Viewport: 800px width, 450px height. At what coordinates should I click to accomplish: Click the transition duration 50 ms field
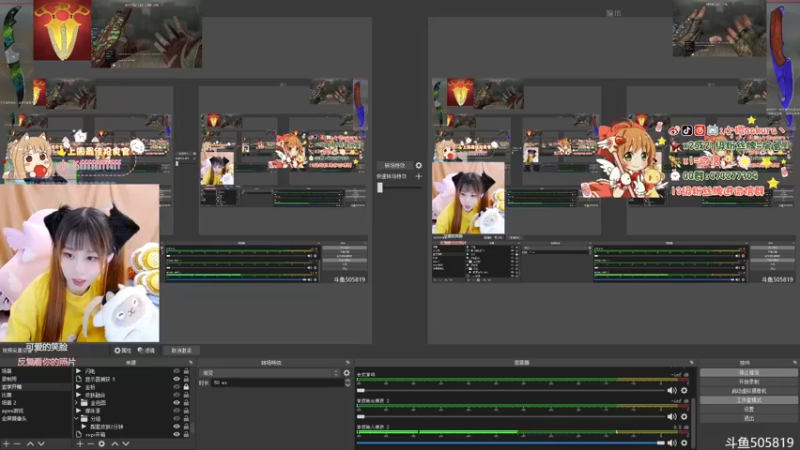pos(277,383)
